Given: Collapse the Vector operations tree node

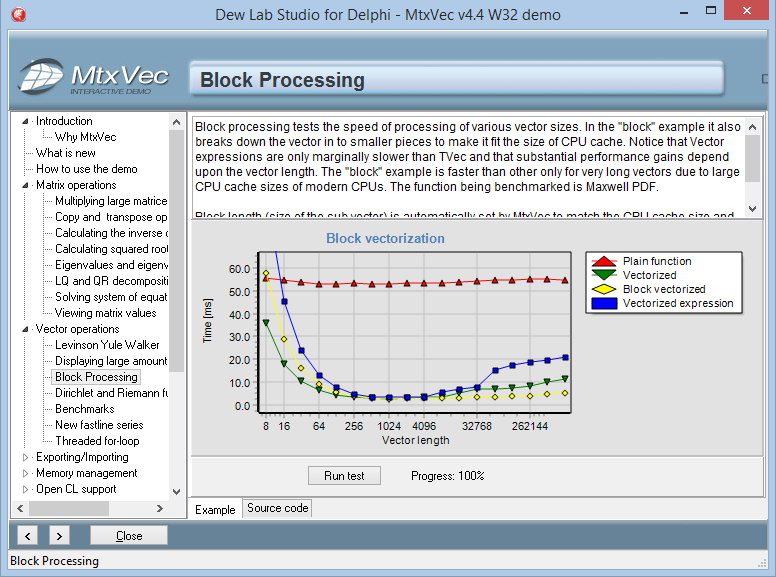Looking at the screenshot, I should pyautogui.click(x=25, y=329).
